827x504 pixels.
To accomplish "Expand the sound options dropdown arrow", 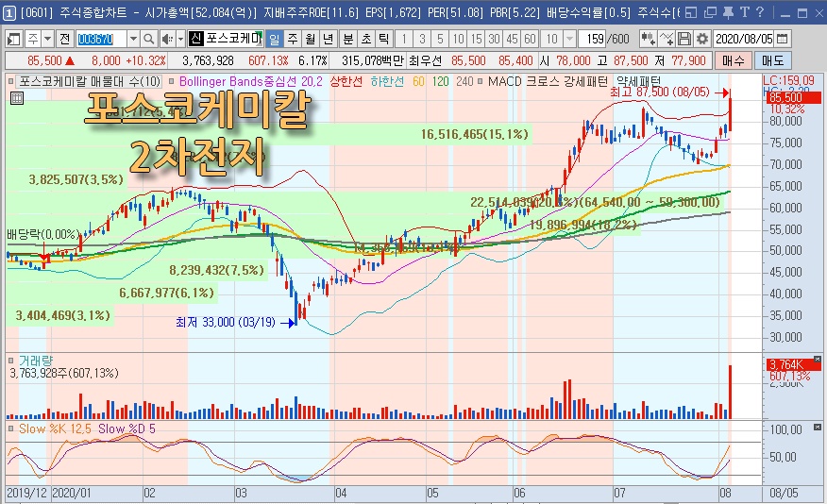I will (x=180, y=39).
